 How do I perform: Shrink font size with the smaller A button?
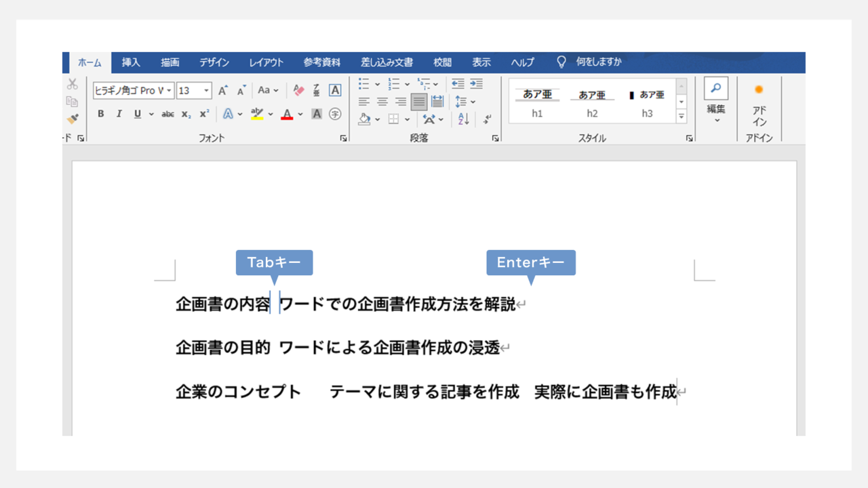pyautogui.click(x=241, y=90)
